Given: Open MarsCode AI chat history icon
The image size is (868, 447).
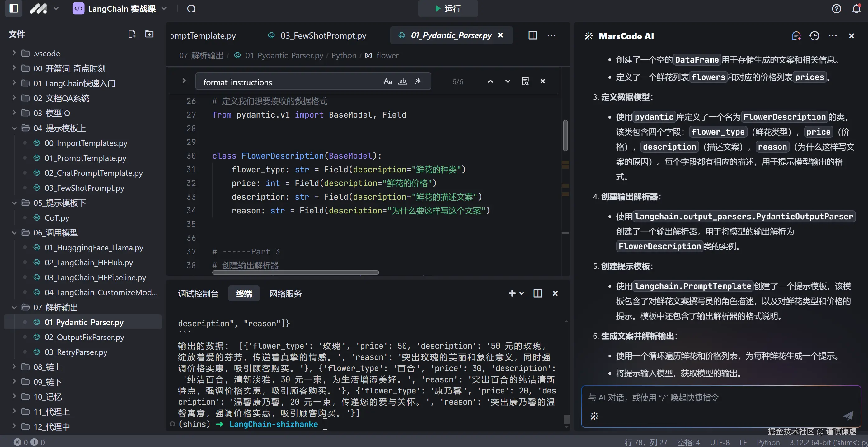Looking at the screenshot, I should pyautogui.click(x=814, y=36).
